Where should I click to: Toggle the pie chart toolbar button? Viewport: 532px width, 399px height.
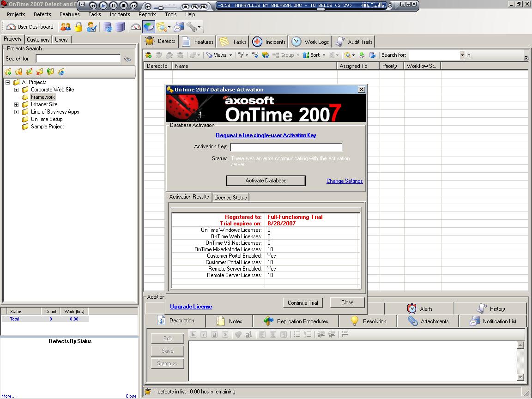[x=149, y=27]
